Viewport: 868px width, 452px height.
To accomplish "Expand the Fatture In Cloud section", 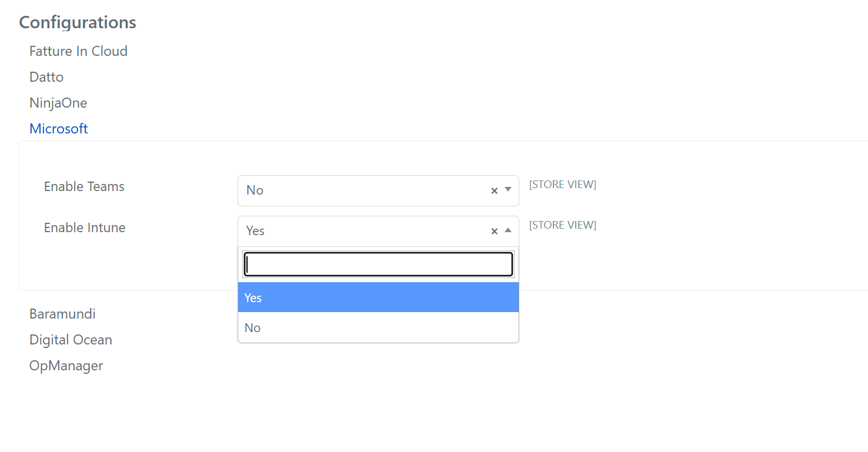I will pyautogui.click(x=78, y=51).
